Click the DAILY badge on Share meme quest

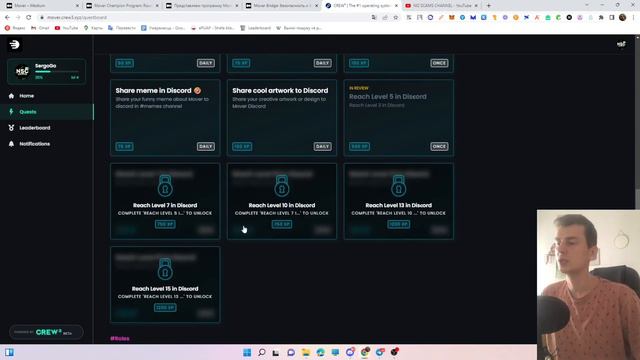pyautogui.click(x=206, y=146)
